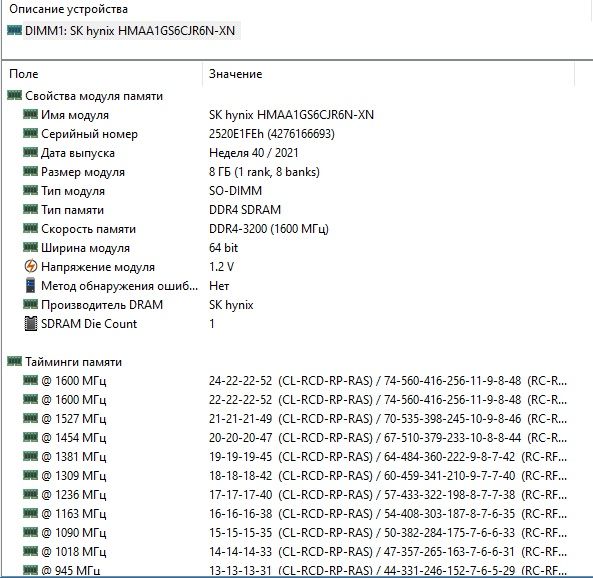Click the icon beside @ 1018 МГц

coord(30,551)
